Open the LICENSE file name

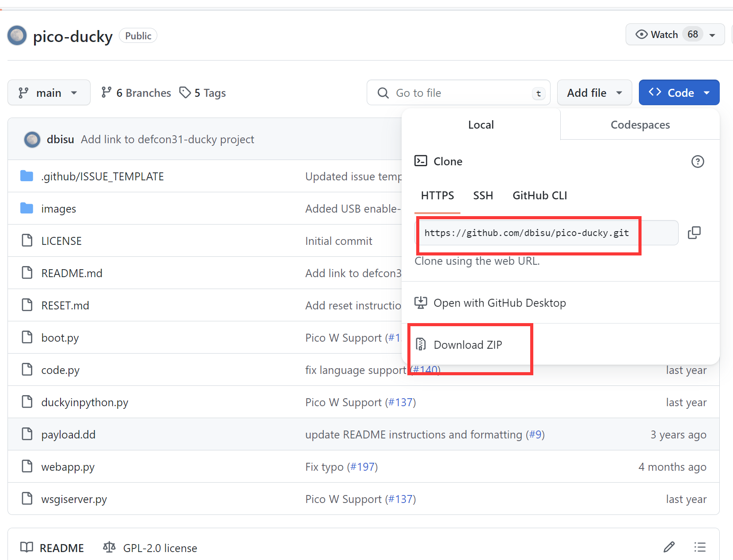tap(61, 241)
